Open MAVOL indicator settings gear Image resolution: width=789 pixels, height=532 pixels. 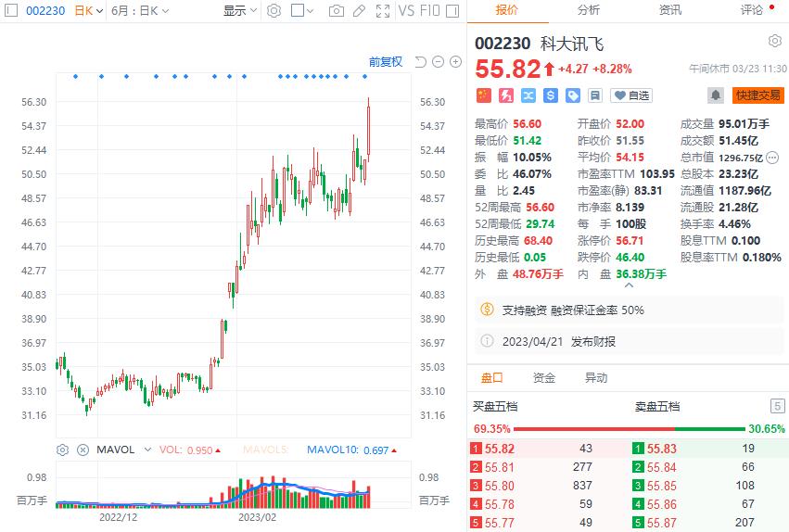coord(62,450)
